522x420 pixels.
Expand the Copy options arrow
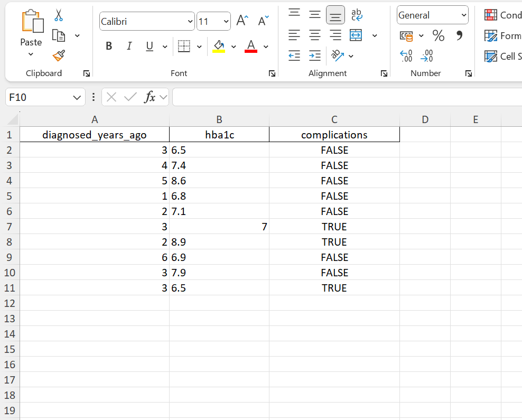coord(77,35)
